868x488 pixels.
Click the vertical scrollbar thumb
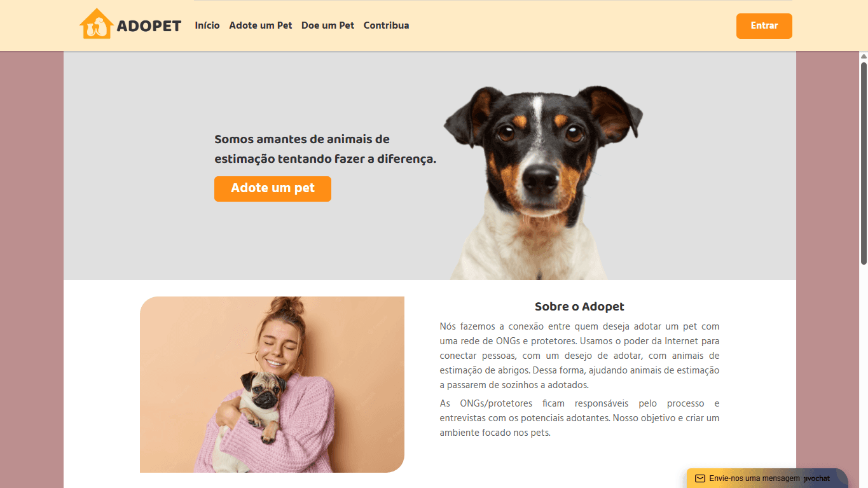click(864, 164)
